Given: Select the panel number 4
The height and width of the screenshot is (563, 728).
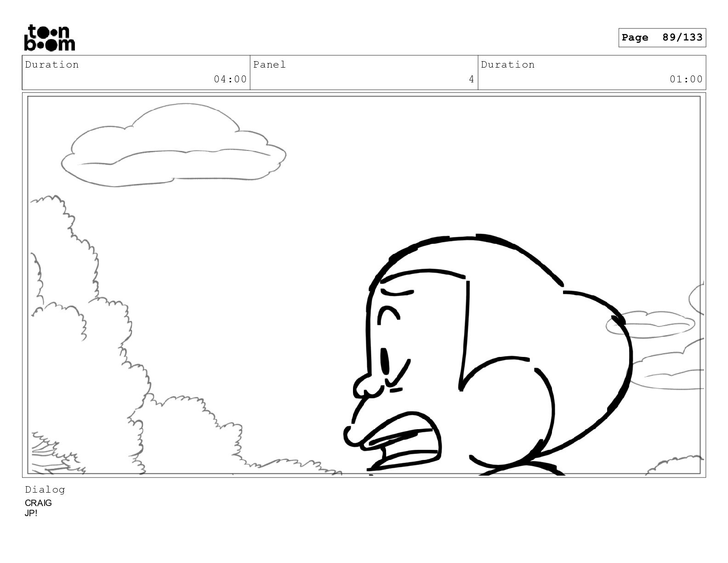Looking at the screenshot, I should pos(471,79).
